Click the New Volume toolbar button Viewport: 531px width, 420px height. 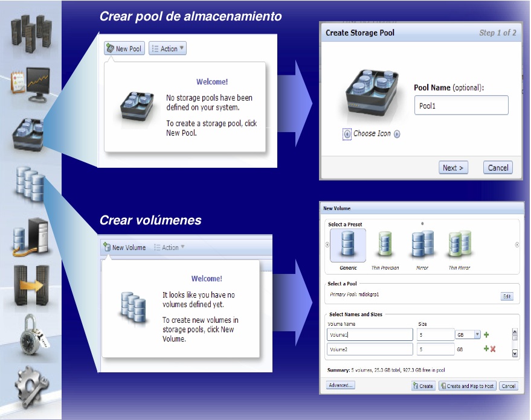tap(124, 247)
